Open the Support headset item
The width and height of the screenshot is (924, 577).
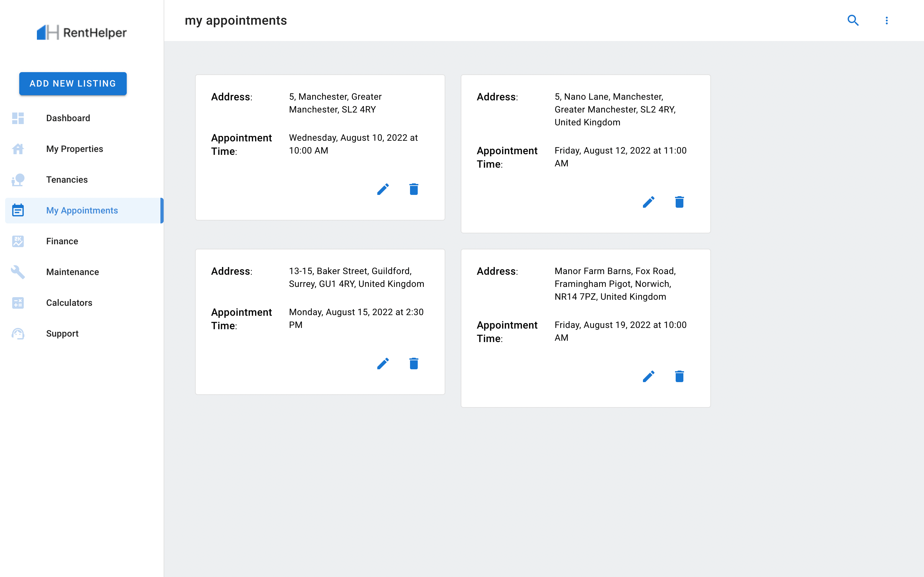(84, 333)
